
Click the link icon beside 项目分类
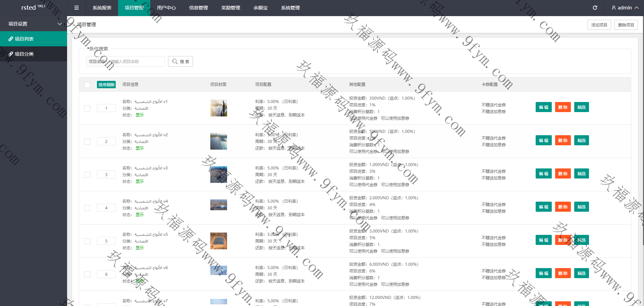pos(11,54)
